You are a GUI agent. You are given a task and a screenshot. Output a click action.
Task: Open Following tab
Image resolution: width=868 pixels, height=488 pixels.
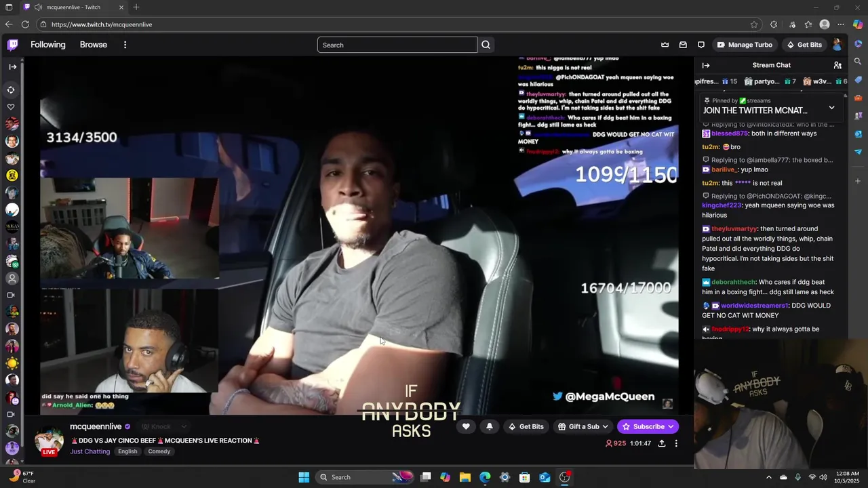pyautogui.click(x=48, y=45)
